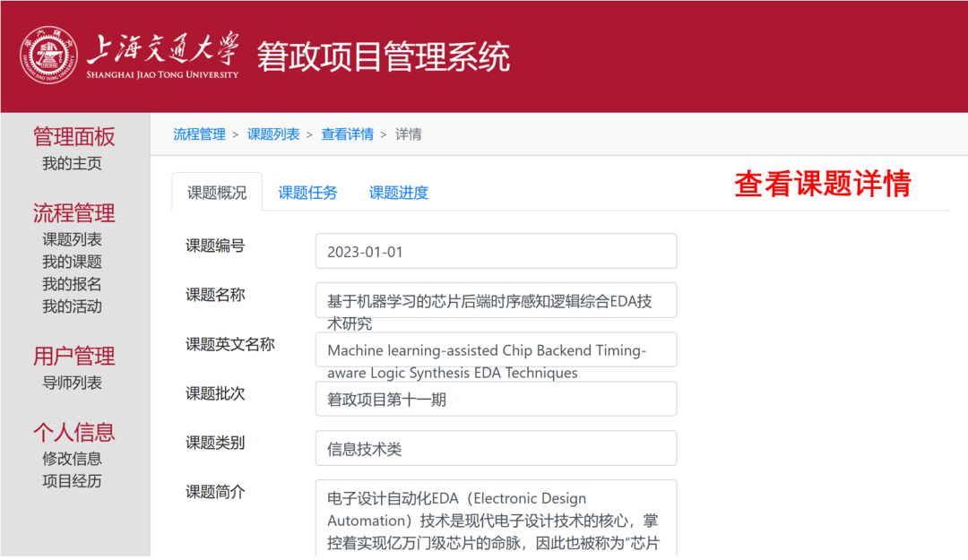This screenshot has width=968, height=560.
Task: Click the 查看详情 breadcrumb link
Action: pos(347,134)
